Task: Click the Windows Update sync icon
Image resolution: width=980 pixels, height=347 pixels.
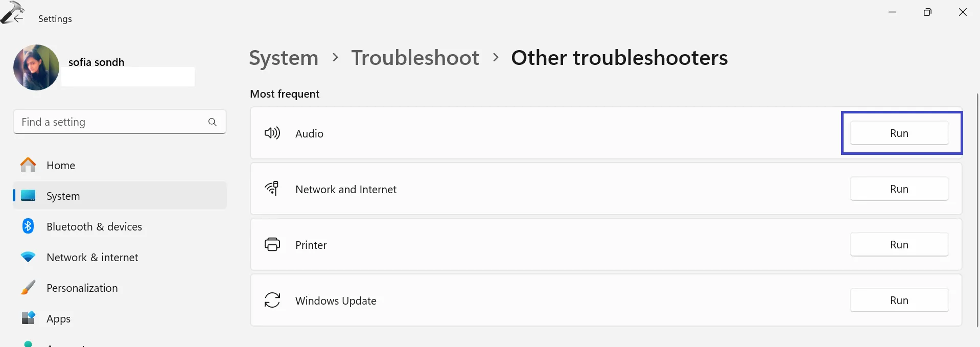Action: tap(272, 300)
